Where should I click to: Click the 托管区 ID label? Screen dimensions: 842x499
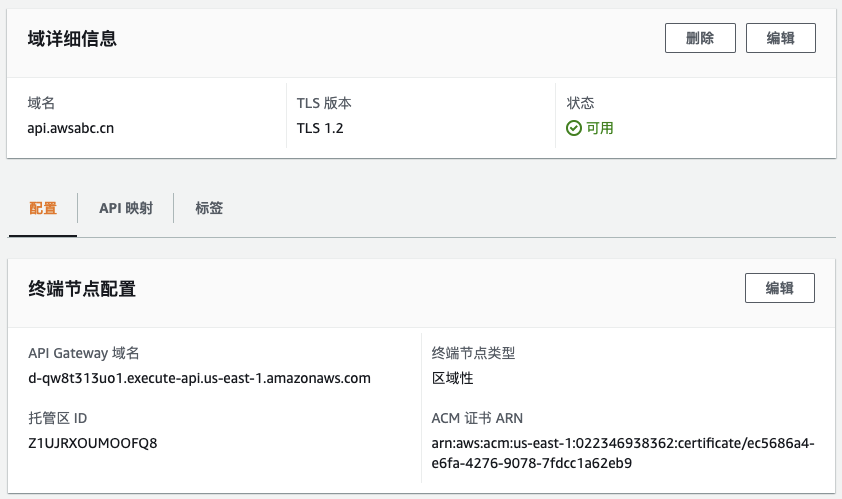point(65,418)
